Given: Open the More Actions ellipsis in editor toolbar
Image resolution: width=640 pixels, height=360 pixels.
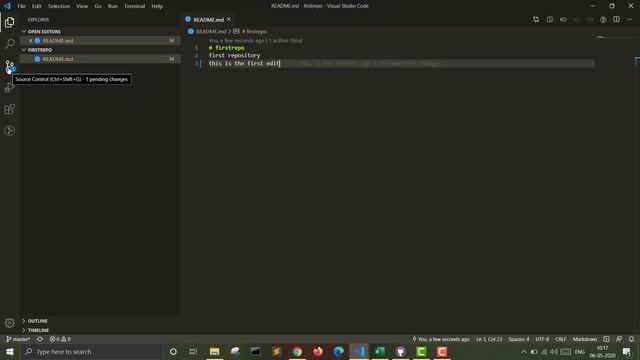Looking at the screenshot, I should [630, 20].
